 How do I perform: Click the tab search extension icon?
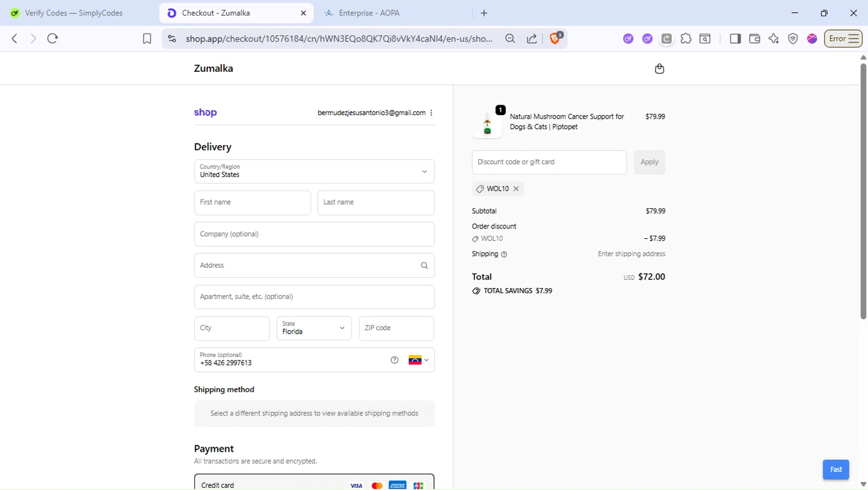(705, 39)
